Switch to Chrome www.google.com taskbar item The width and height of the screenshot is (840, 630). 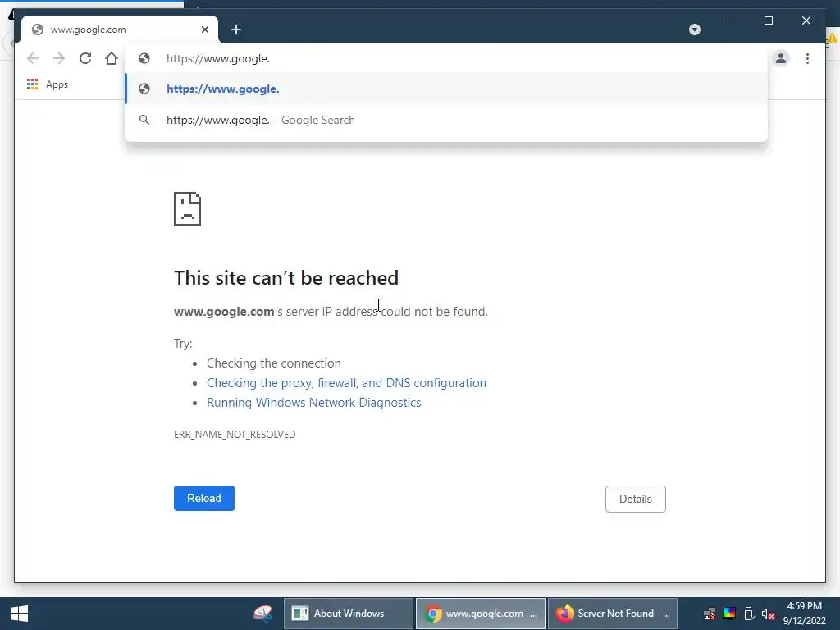[x=481, y=614]
